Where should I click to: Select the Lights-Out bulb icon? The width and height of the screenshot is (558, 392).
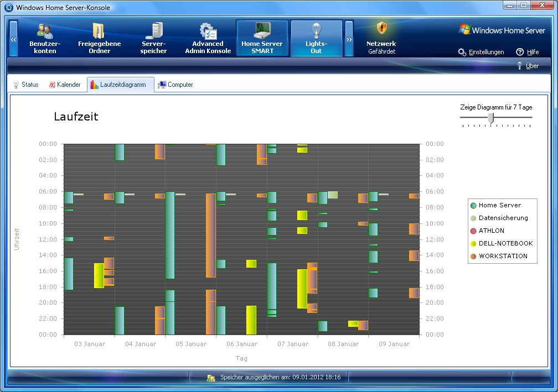(x=316, y=30)
